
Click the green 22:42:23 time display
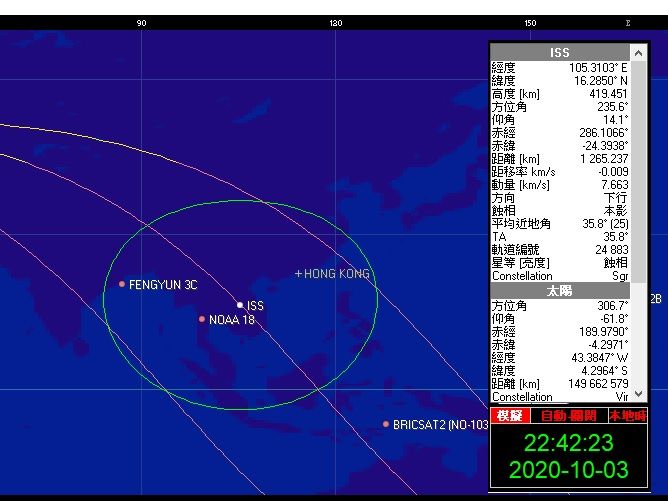568,443
